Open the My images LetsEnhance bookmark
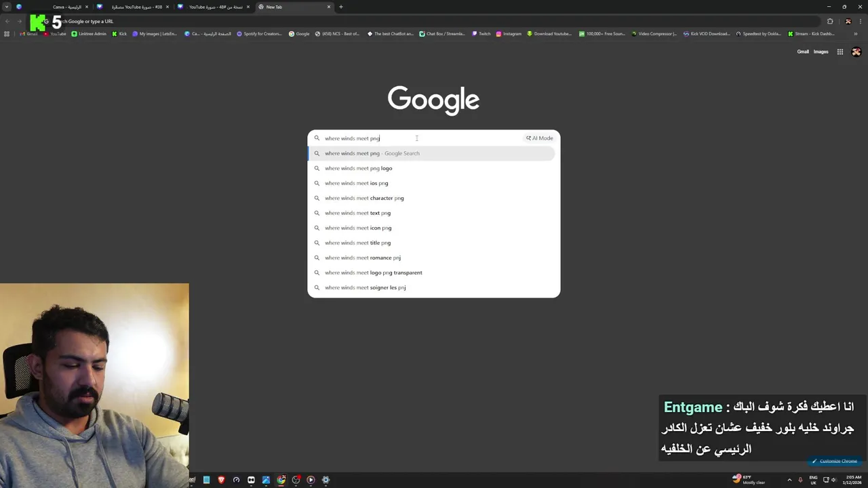The height and width of the screenshot is (488, 868). (155, 34)
